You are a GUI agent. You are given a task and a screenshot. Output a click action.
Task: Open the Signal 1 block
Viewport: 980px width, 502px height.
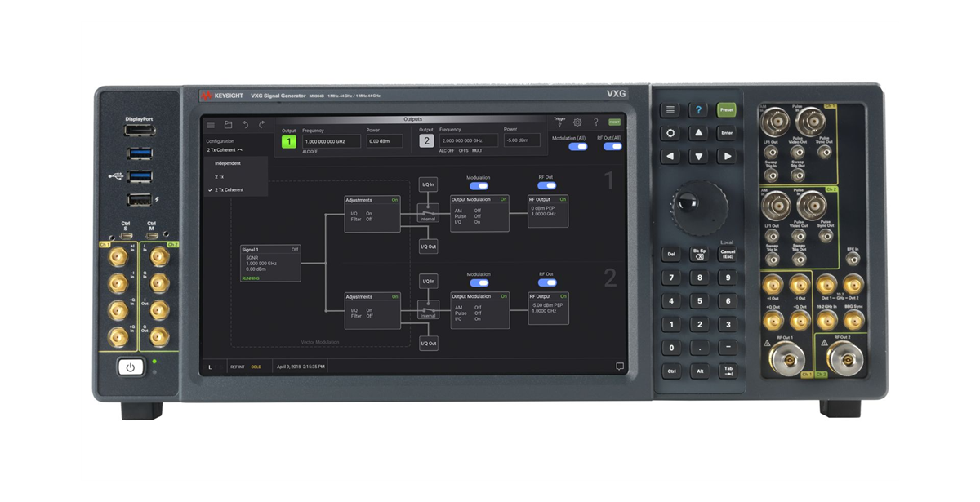coord(270,264)
